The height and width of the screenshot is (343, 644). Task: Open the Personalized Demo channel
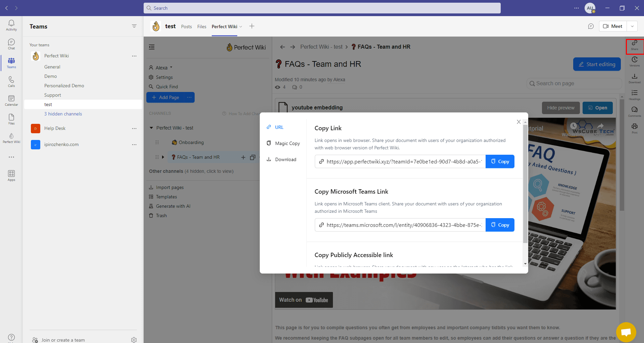tap(64, 86)
